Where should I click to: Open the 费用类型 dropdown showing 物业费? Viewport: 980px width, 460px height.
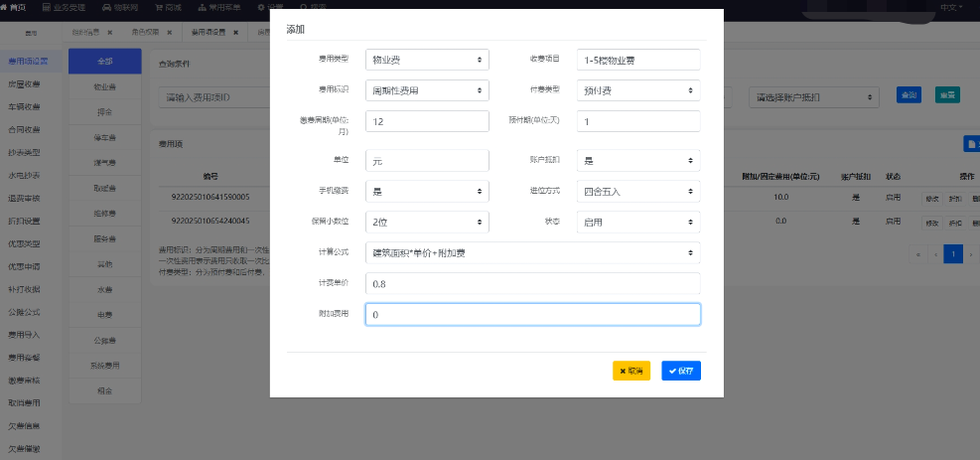pyautogui.click(x=427, y=60)
